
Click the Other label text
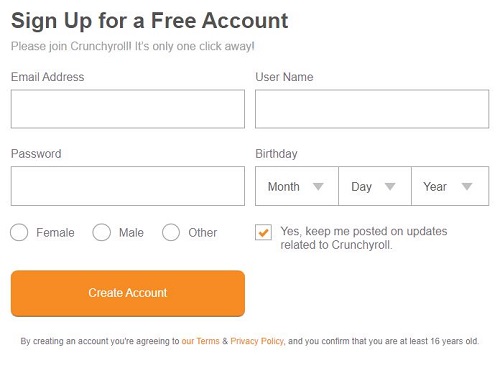(x=203, y=232)
